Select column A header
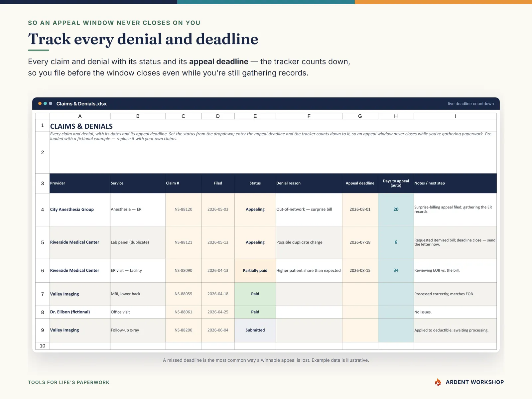 pyautogui.click(x=80, y=116)
